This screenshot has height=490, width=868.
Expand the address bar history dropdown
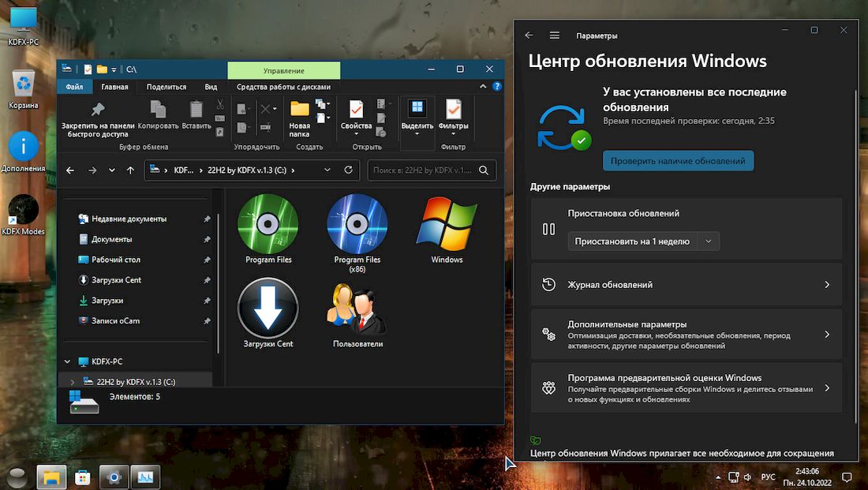(x=327, y=170)
